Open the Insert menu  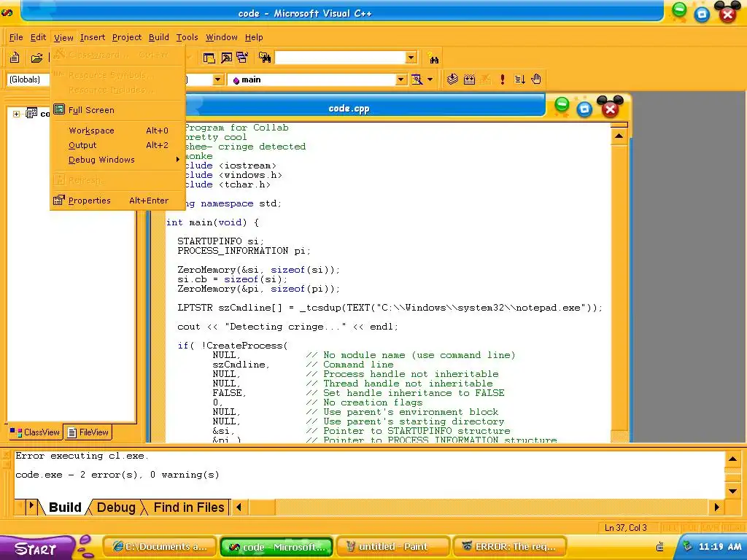(93, 37)
